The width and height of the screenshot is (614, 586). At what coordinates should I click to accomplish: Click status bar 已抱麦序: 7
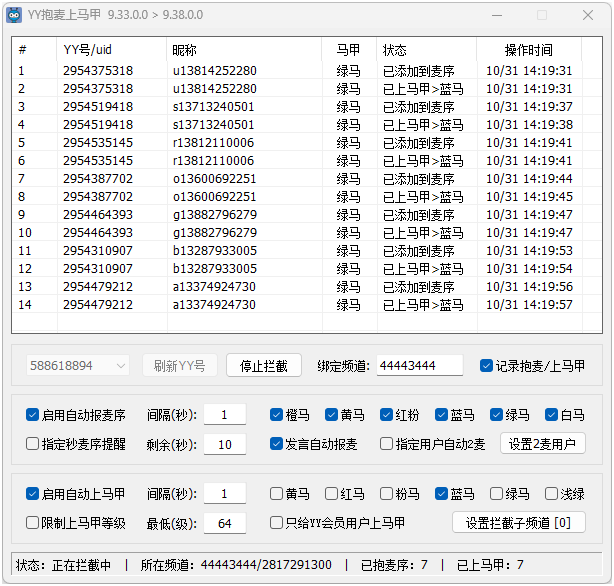[x=394, y=565]
